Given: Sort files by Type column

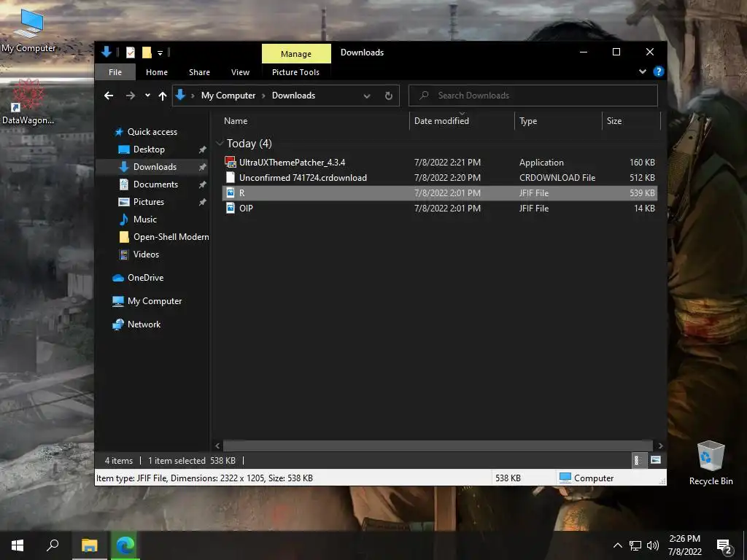Looking at the screenshot, I should pyautogui.click(x=558, y=121).
